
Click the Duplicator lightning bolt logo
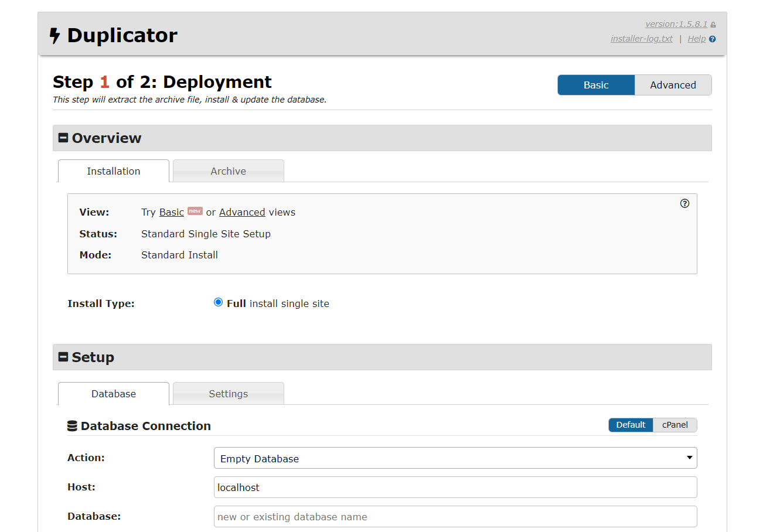coord(54,36)
